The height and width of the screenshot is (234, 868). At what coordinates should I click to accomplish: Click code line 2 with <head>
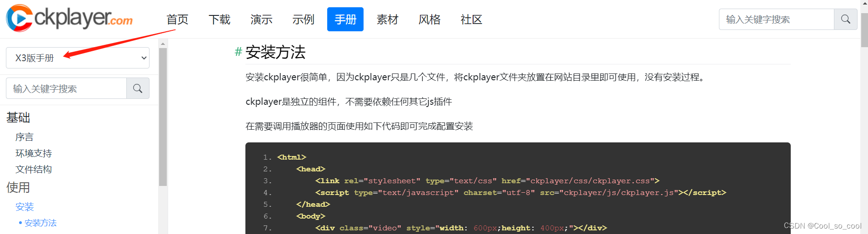coord(311,169)
